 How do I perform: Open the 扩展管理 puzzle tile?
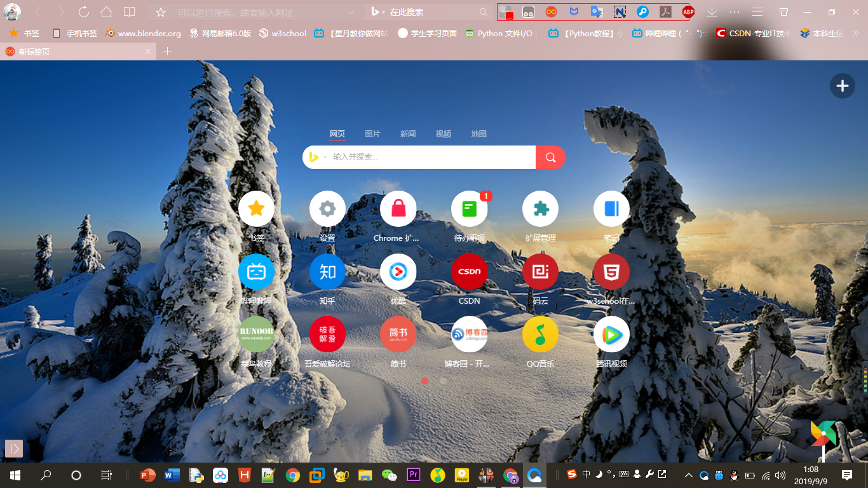pyautogui.click(x=541, y=208)
